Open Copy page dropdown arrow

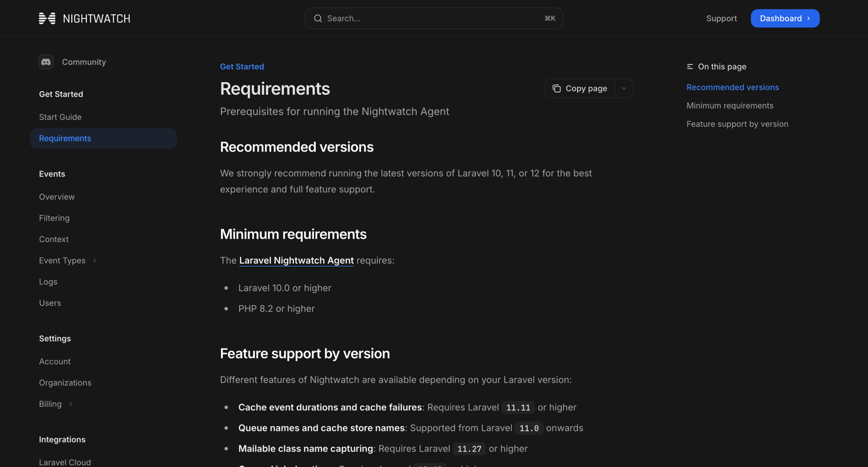point(624,88)
